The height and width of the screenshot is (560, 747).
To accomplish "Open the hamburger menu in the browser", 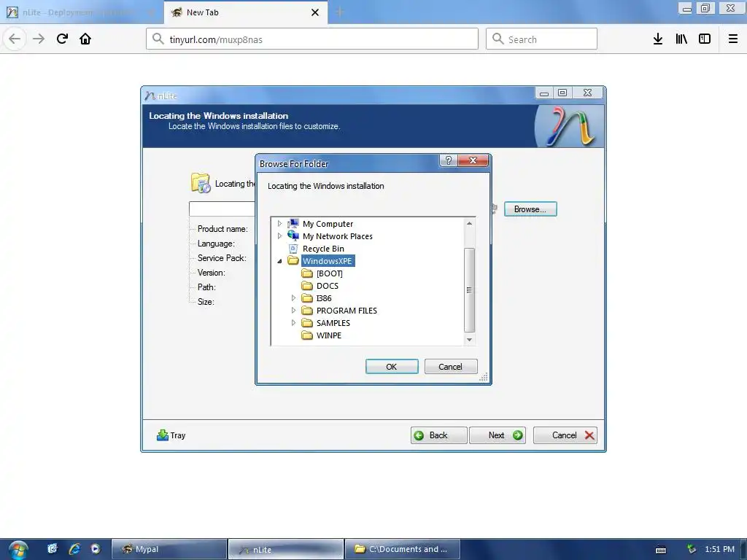I will 733,39.
